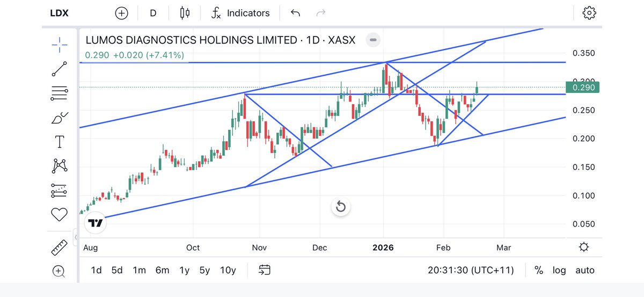Open the forecasting and measurement tools

coord(60,190)
